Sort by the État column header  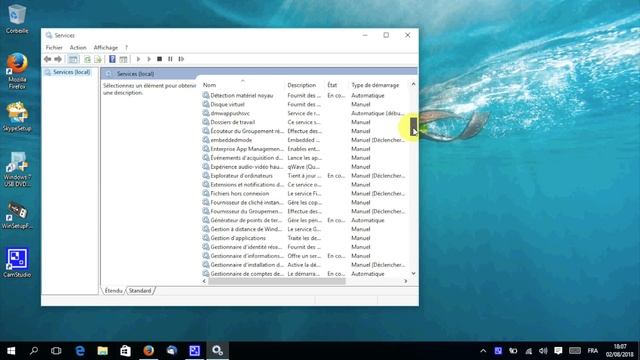click(336, 85)
